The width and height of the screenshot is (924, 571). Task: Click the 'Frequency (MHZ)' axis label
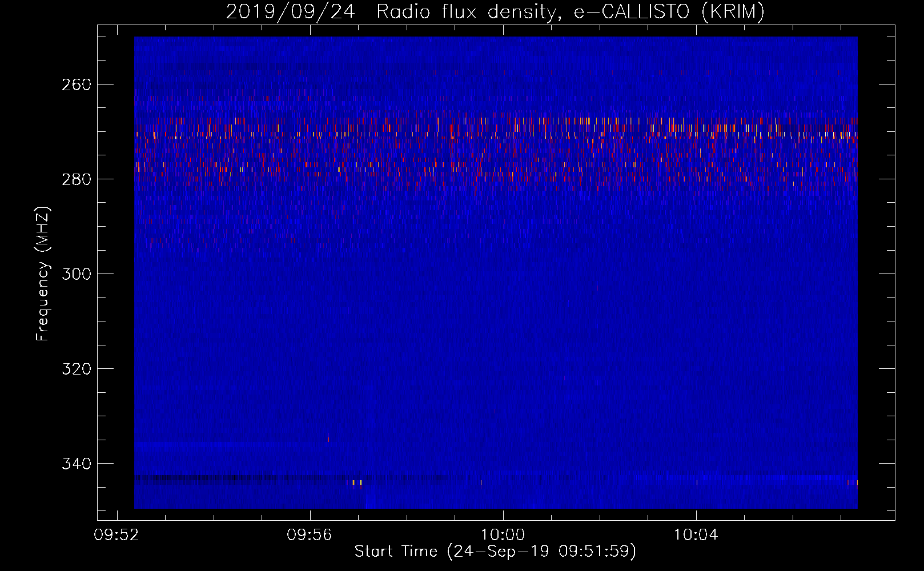43,274
